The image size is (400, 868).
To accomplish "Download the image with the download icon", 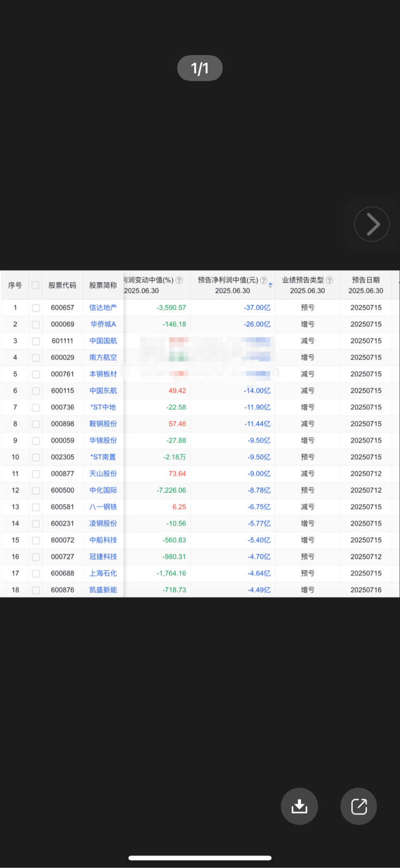I will (x=299, y=806).
